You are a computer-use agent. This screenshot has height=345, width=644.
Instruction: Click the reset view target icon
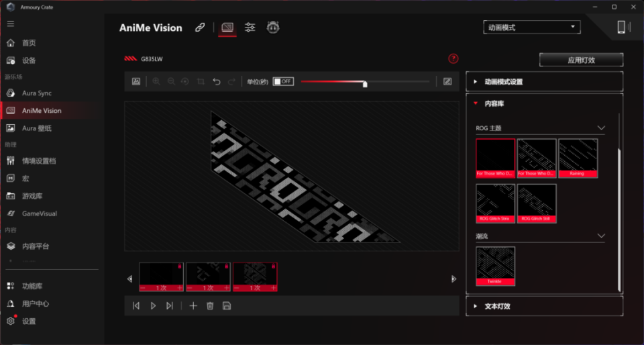point(185,81)
